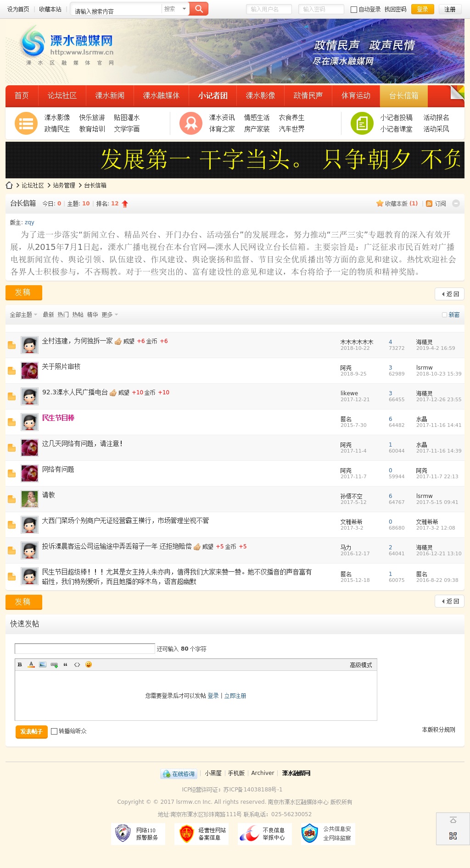Click the orange 登录 button

[423, 9]
